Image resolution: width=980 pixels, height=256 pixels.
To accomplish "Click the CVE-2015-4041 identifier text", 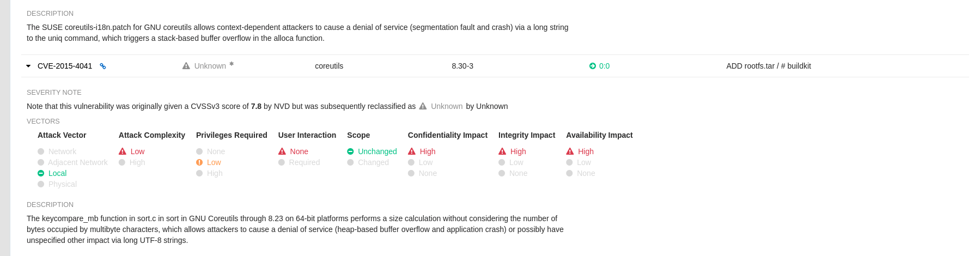I will pos(65,66).
